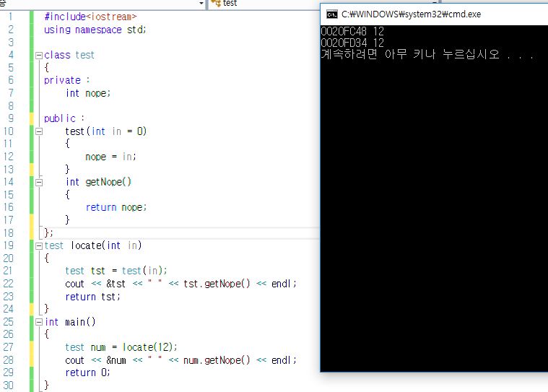Collapse the test constructor block

(x=38, y=131)
